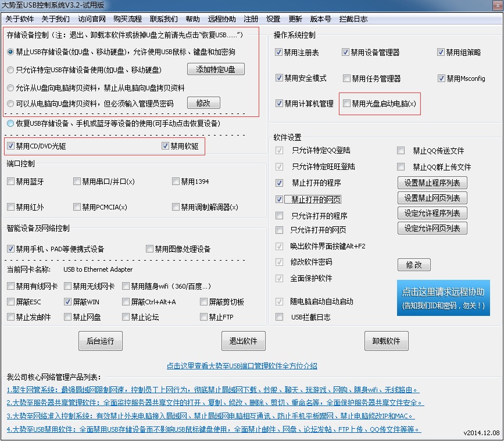Toggle 禁用任务管理器 checkbox
This screenshot has width=504, height=441.
point(347,79)
